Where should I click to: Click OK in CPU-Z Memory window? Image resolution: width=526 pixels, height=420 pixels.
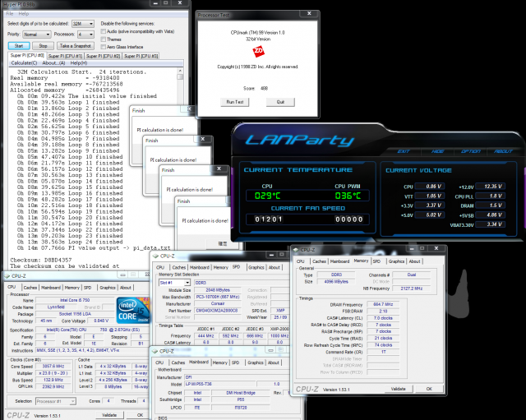click(x=429, y=389)
